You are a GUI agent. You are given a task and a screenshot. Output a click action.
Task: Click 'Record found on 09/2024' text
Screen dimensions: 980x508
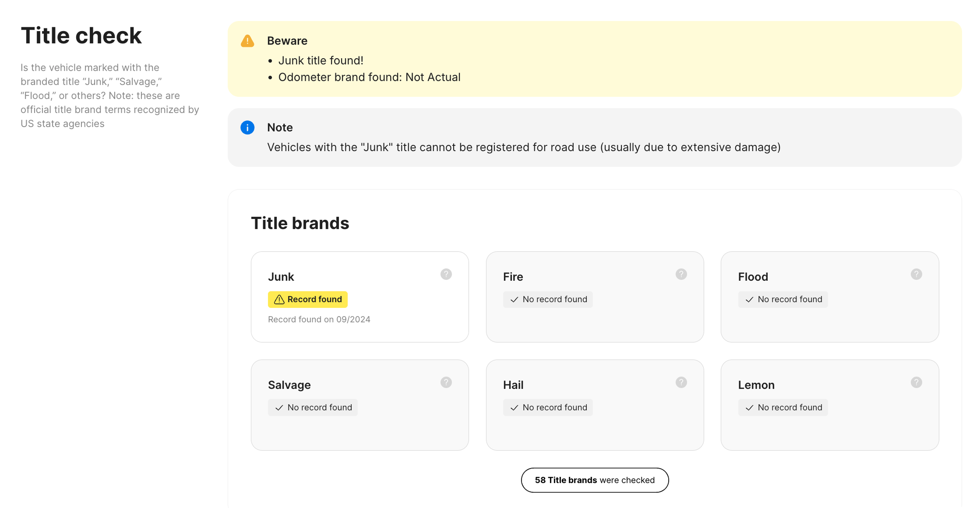319,320
